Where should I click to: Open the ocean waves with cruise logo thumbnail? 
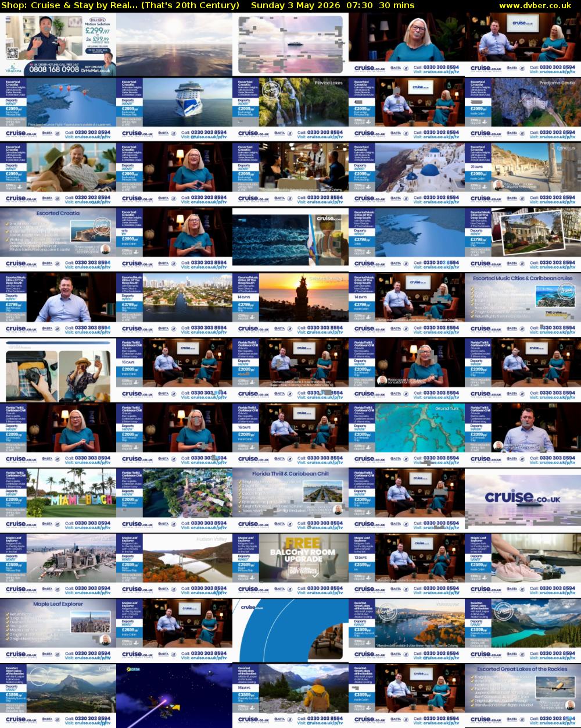pos(290,240)
